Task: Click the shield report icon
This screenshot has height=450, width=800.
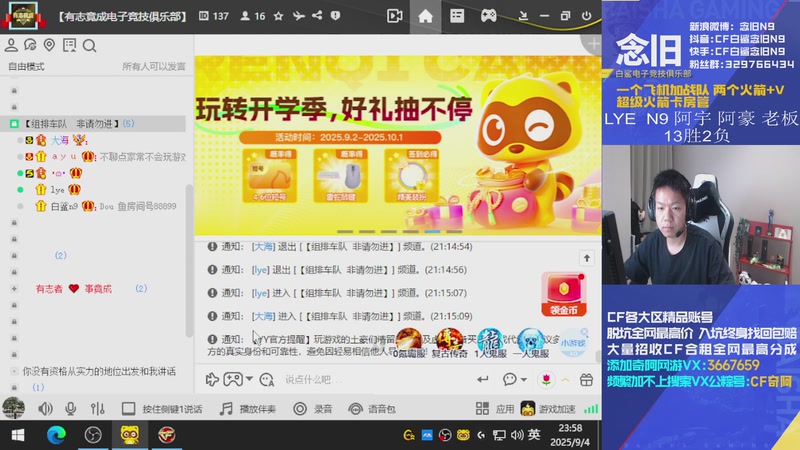Action: [335, 16]
